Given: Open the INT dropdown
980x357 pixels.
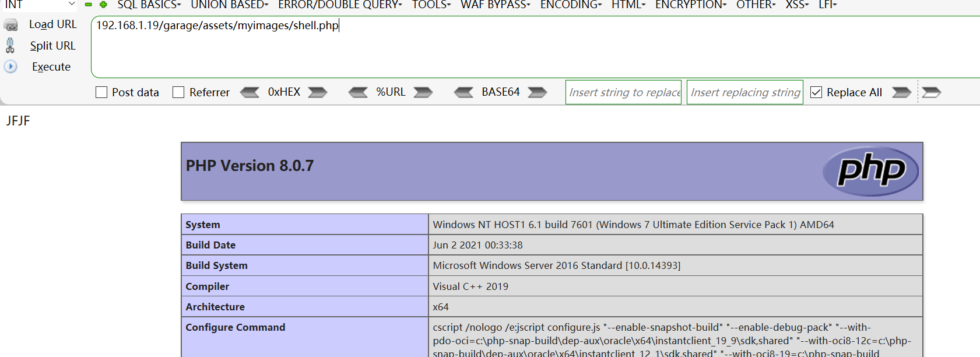Looking at the screenshot, I should coord(40,5).
